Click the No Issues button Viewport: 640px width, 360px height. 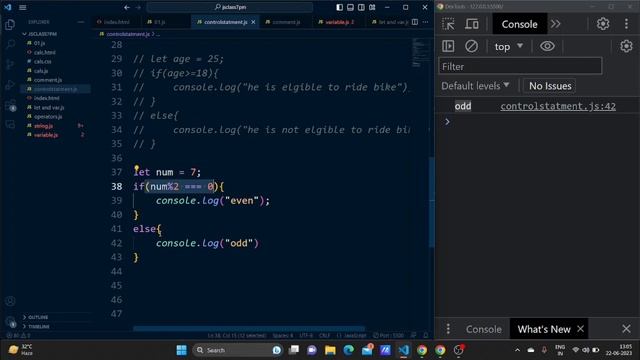coord(550,86)
